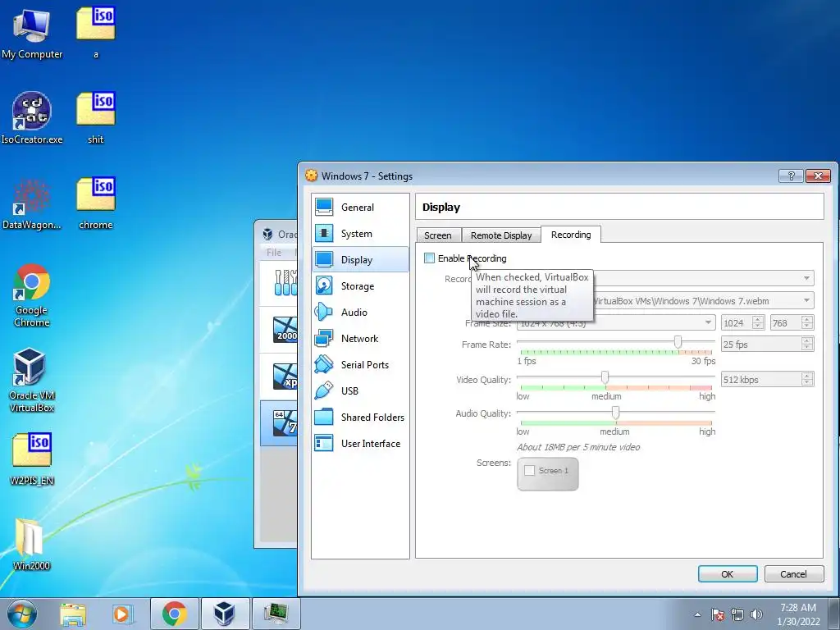Cancel the settings dialog

tap(793, 573)
